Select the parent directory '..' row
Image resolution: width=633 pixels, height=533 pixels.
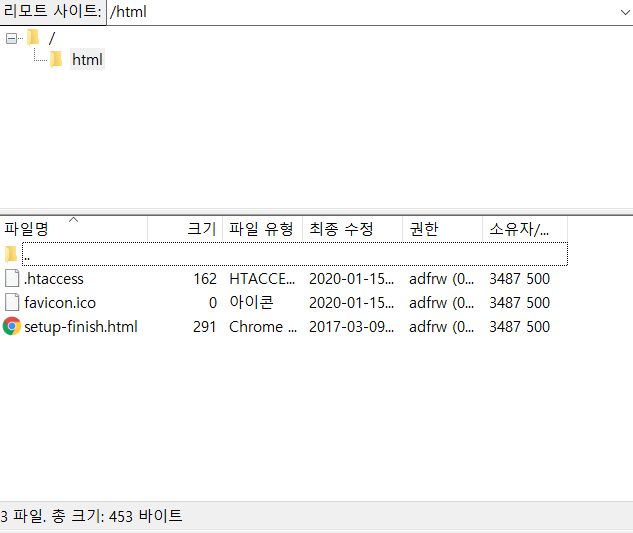[x=295, y=254]
